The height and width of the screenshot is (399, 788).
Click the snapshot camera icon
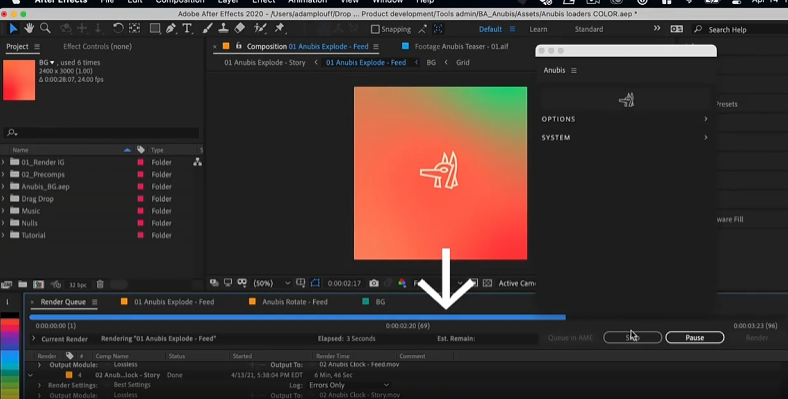tap(374, 283)
